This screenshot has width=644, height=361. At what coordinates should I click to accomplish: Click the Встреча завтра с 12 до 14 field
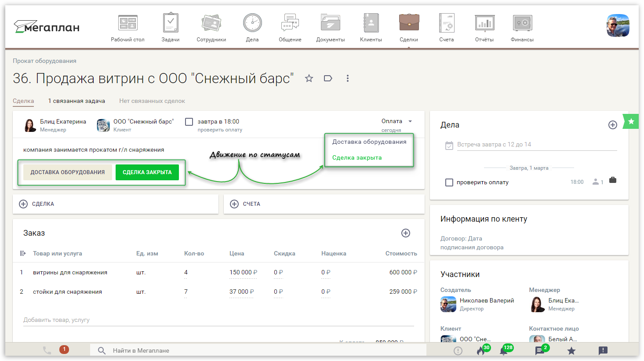pos(537,145)
